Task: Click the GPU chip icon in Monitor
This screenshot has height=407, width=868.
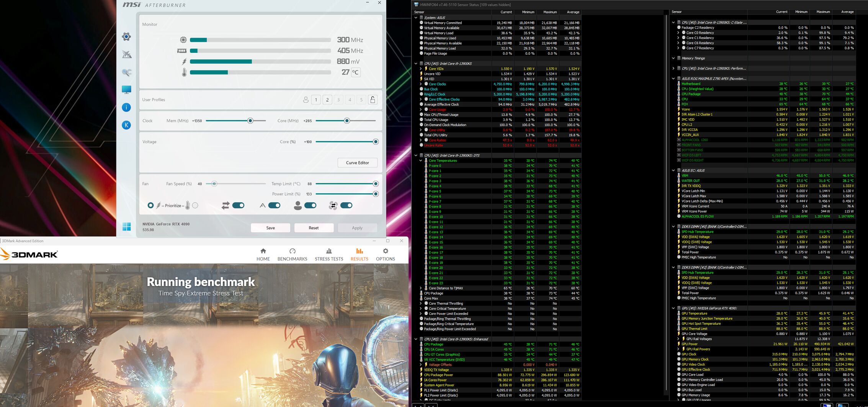Action: coord(183,40)
